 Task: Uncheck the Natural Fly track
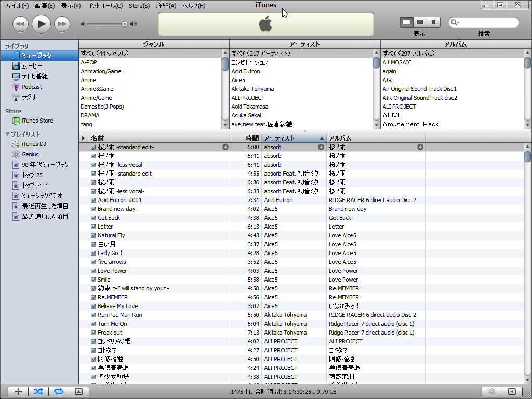94,235
